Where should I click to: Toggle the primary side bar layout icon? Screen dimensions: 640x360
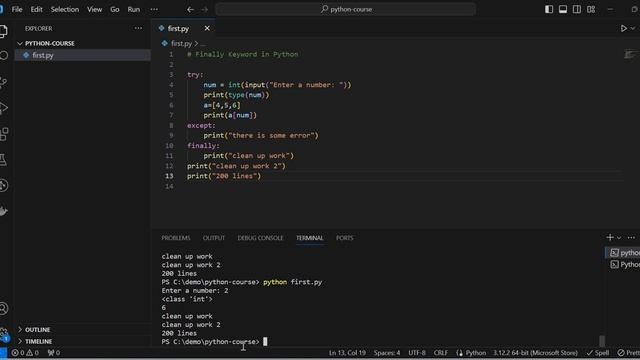click(549, 9)
